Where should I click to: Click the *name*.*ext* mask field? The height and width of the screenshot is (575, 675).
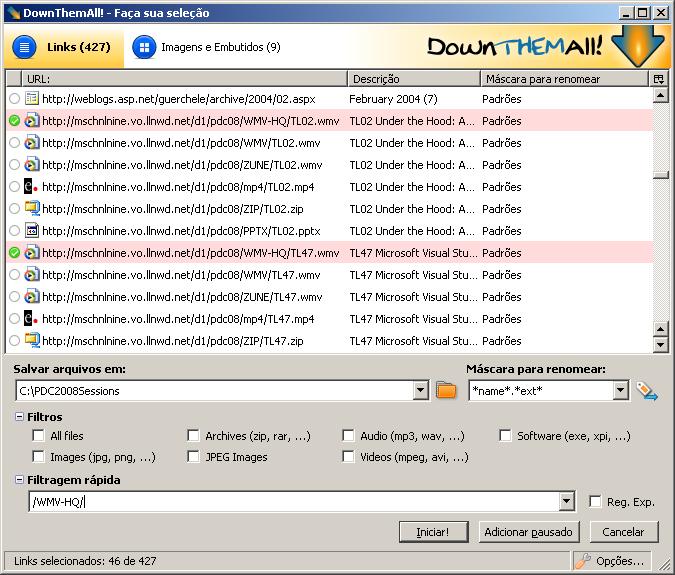pyautogui.click(x=542, y=390)
